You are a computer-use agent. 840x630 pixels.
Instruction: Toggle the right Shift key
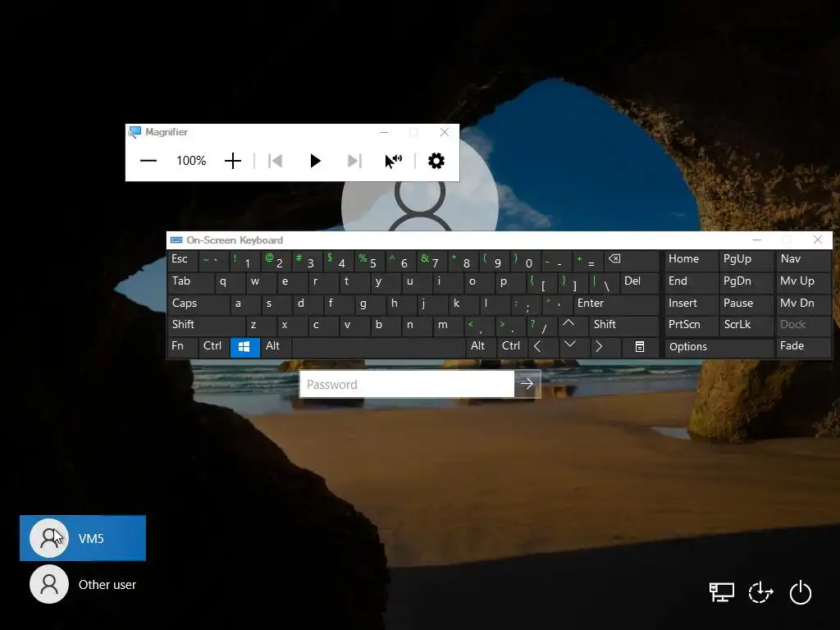pos(623,325)
